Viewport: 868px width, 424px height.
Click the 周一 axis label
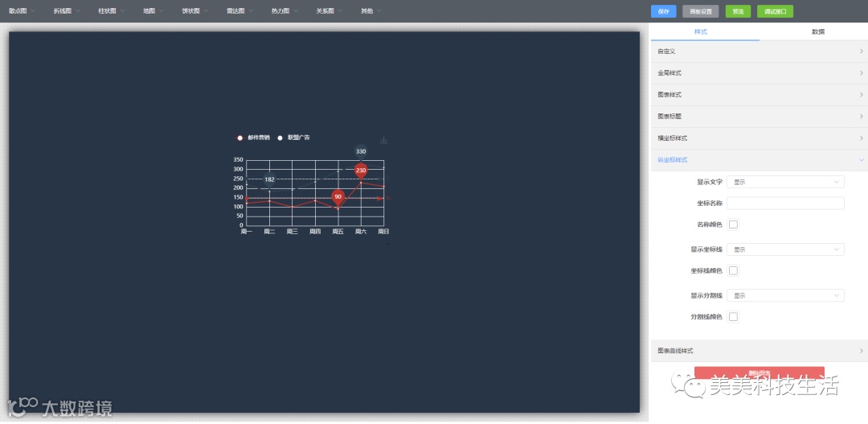(247, 232)
